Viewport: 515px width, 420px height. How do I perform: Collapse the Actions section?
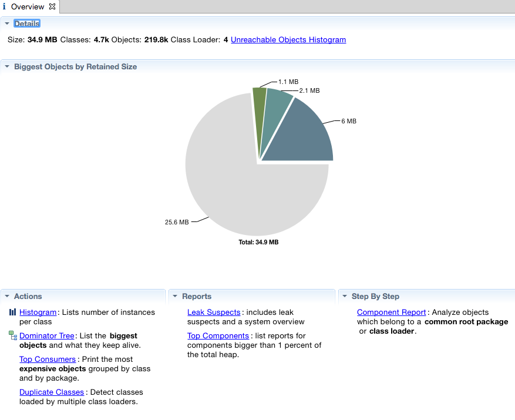pyautogui.click(x=7, y=297)
